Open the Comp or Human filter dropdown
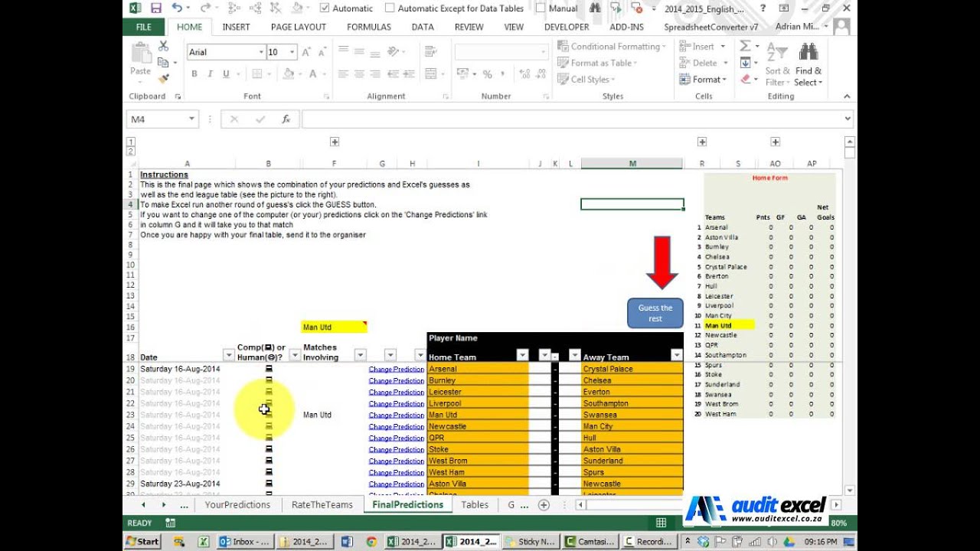 coord(295,355)
